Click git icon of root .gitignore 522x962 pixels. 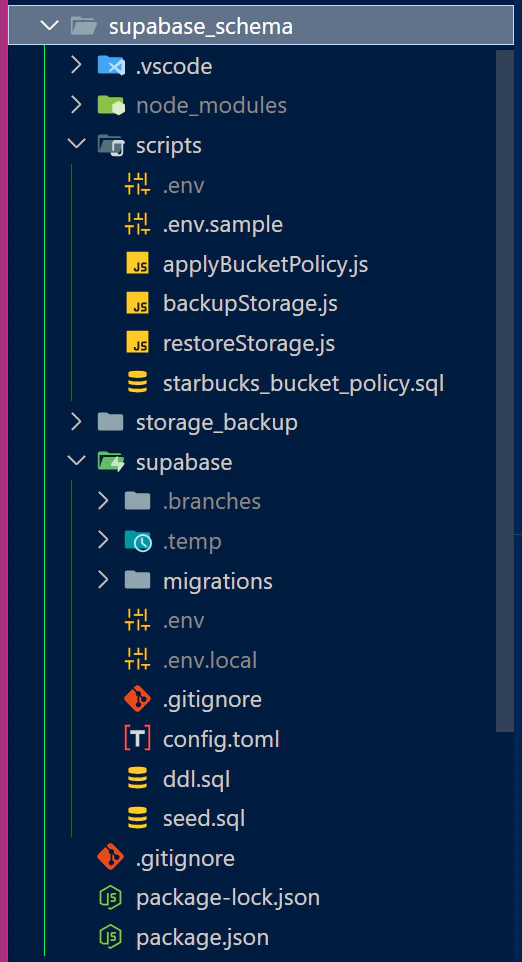(111, 858)
